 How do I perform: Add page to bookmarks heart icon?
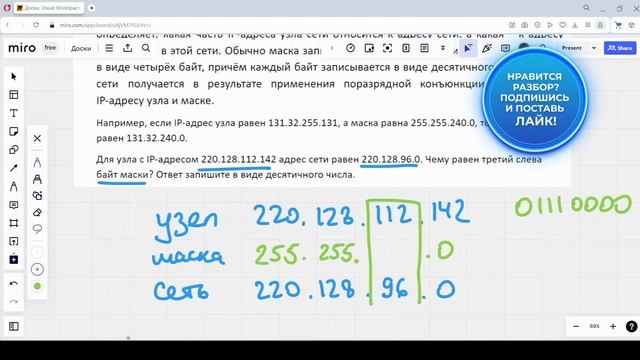point(562,25)
